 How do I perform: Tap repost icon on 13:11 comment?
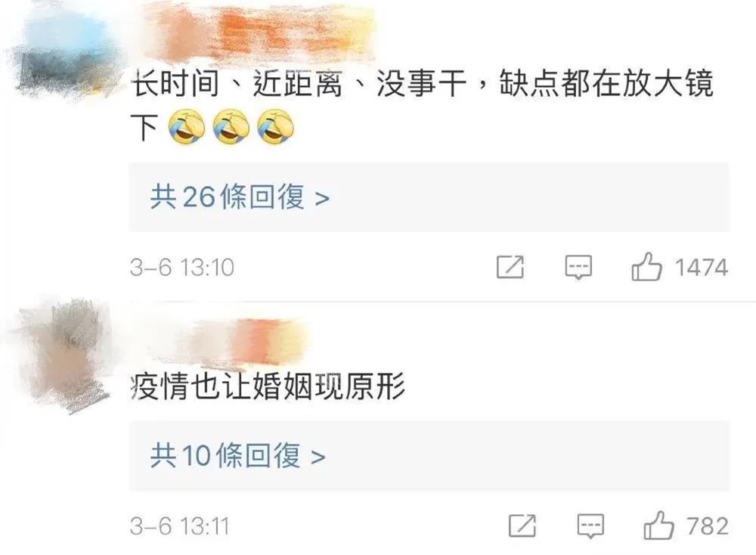[x=522, y=526]
